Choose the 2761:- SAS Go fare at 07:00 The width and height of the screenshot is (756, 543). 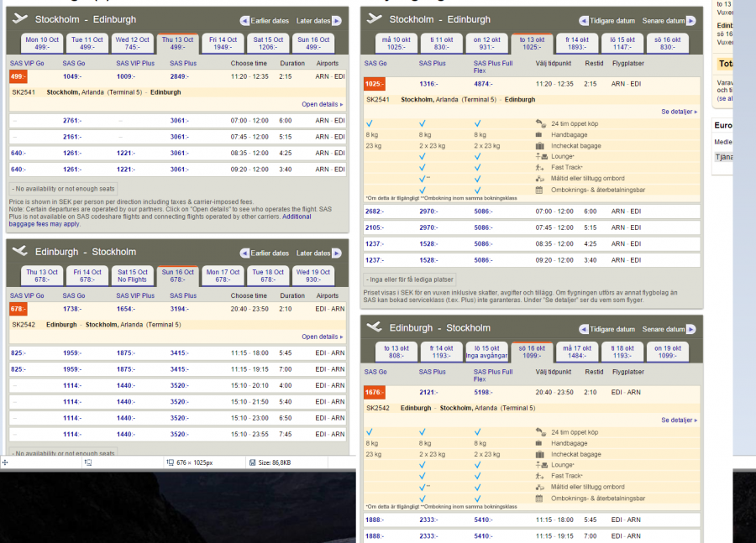tap(72, 120)
